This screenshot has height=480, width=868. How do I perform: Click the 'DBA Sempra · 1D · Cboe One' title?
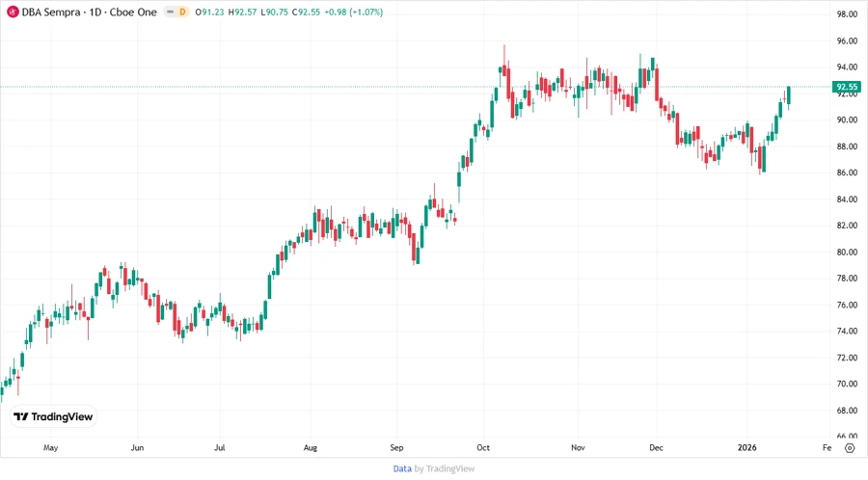[x=89, y=13]
